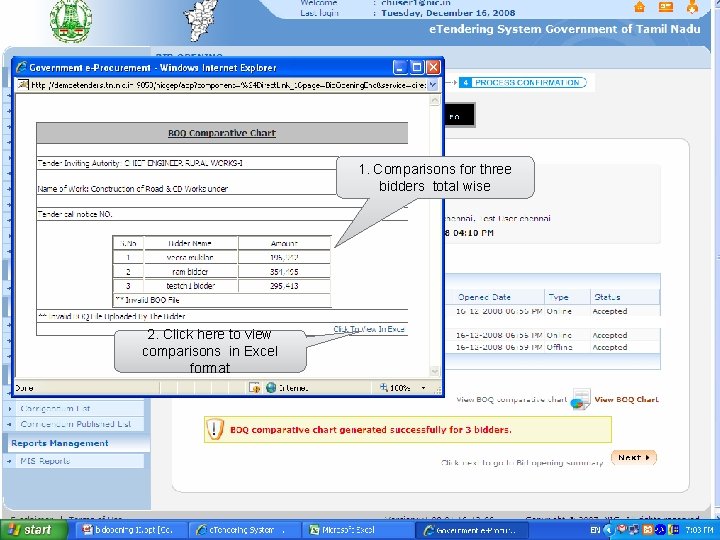Click the warning shield icon in yellow message bar
This screenshot has height=540, width=720.
click(x=214, y=429)
